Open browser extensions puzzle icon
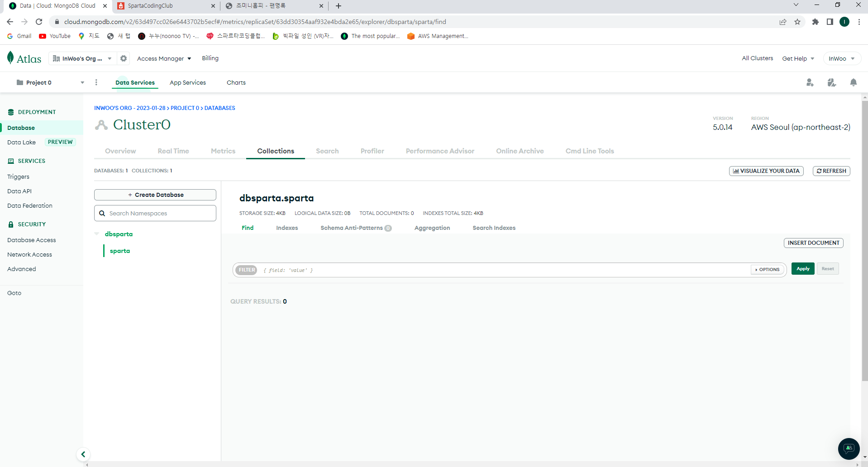868x467 pixels. coord(816,22)
